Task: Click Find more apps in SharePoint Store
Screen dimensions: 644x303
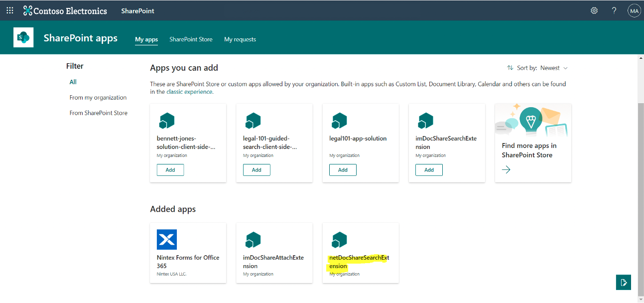Action: pos(529,151)
